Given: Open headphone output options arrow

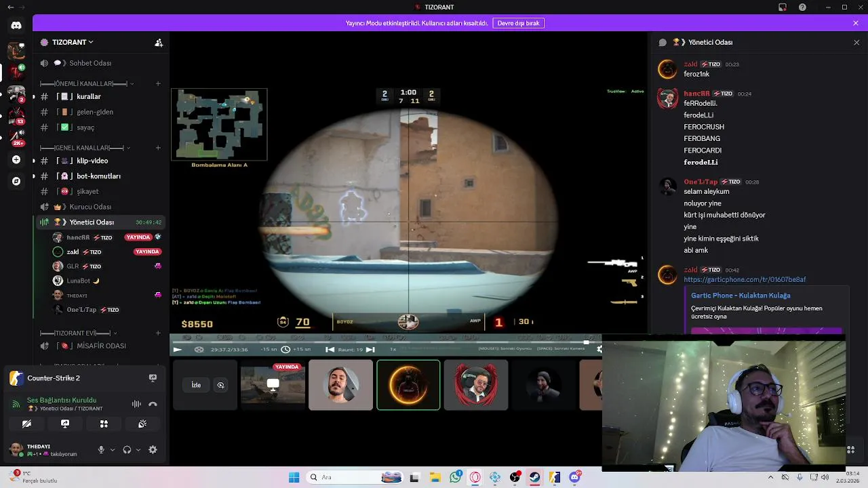Looking at the screenshot, I should 138,449.
